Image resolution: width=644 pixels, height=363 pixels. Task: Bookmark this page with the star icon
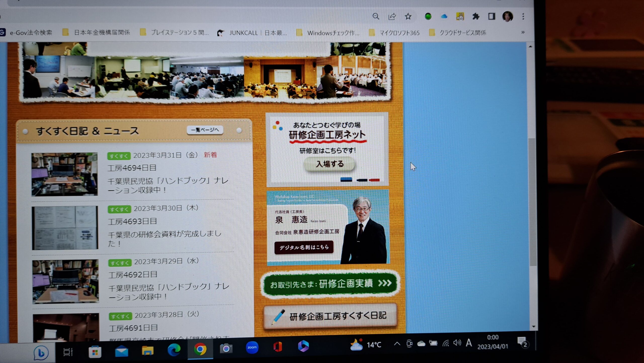coord(408,17)
